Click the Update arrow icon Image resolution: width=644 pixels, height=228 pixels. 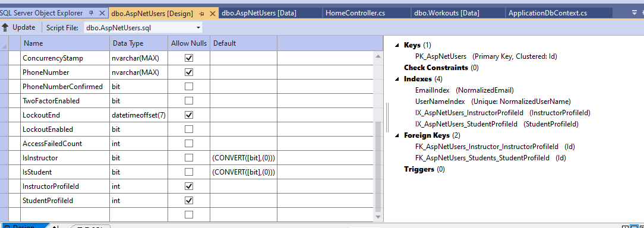5,27
